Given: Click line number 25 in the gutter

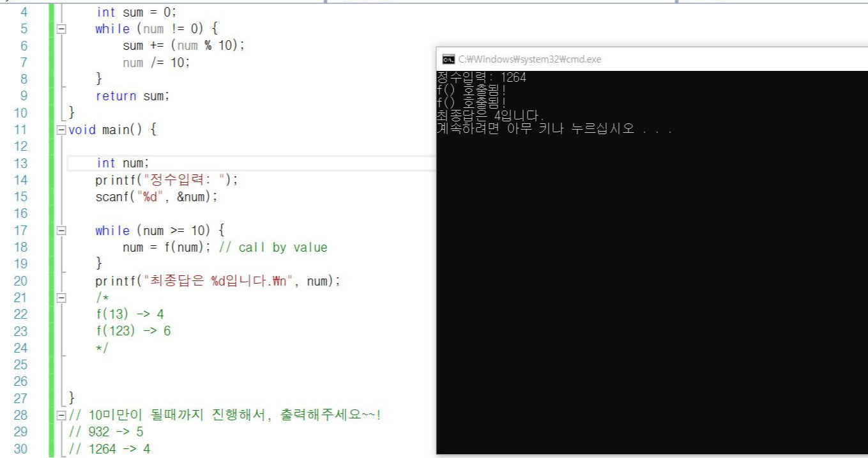Looking at the screenshot, I should [x=20, y=365].
